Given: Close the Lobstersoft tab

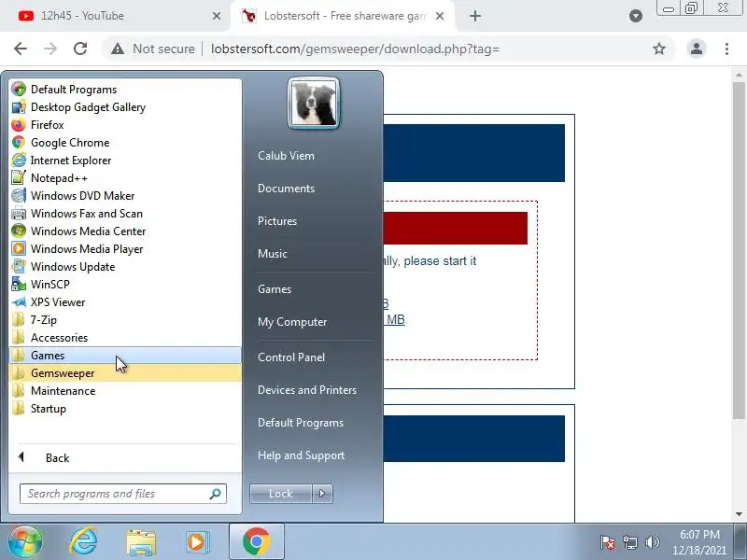Looking at the screenshot, I should [x=440, y=16].
